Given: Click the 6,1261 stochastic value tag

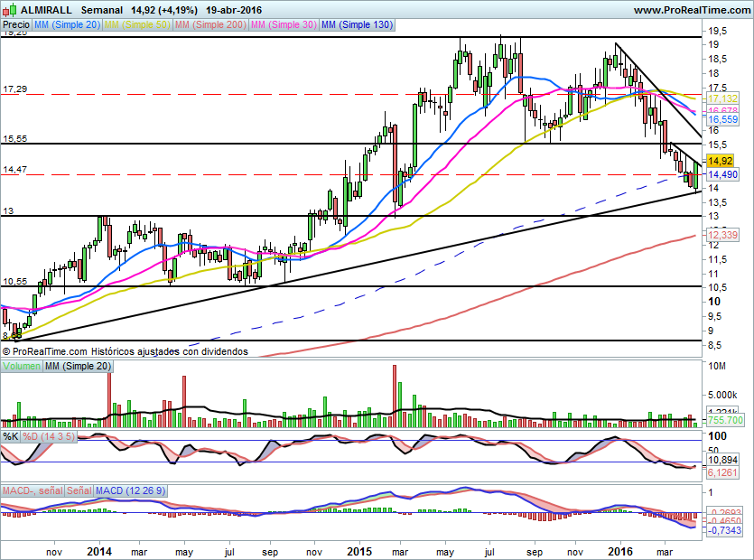Looking at the screenshot, I should point(722,472).
